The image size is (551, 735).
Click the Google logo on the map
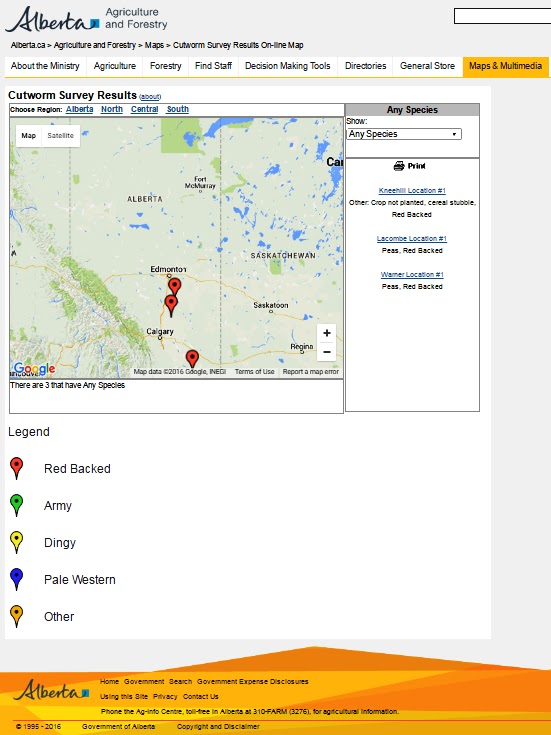coord(34,369)
